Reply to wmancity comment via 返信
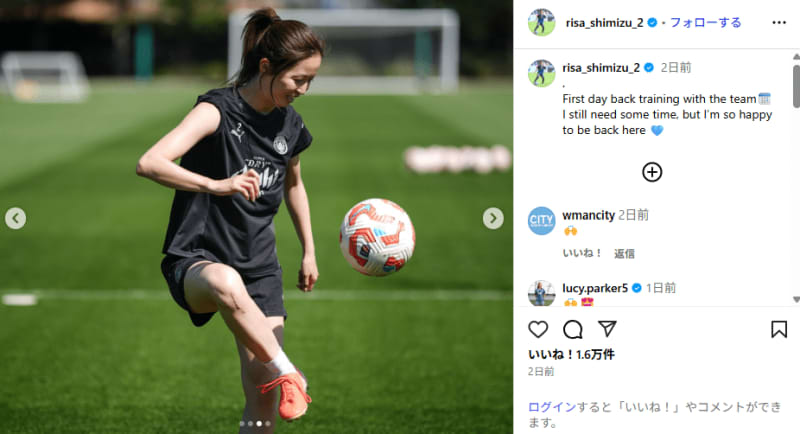 (x=624, y=253)
